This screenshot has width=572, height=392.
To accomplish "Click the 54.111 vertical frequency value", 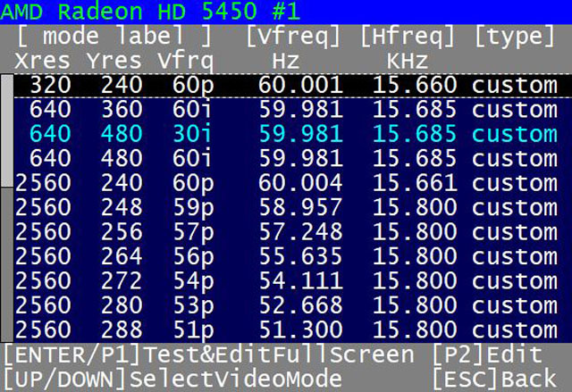I will [300, 280].
